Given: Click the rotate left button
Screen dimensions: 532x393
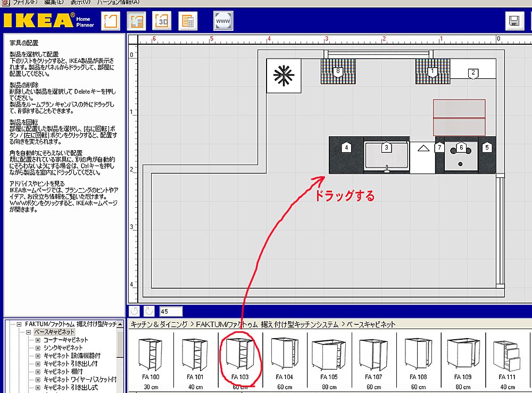Looking at the screenshot, I should click(135, 311).
